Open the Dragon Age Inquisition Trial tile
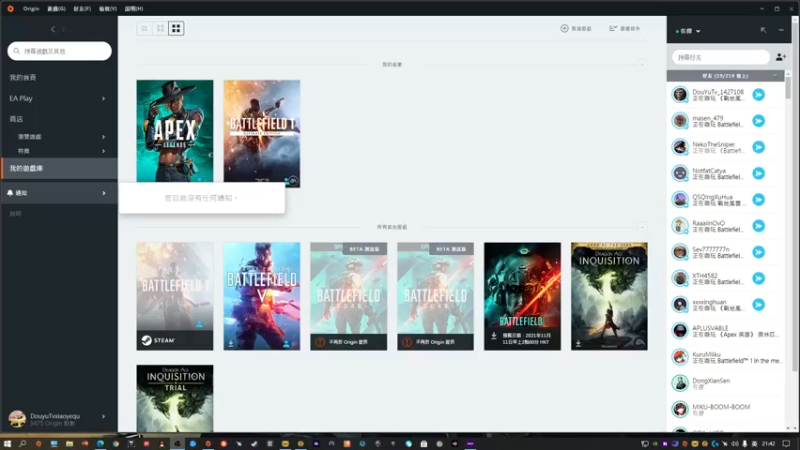The height and width of the screenshot is (450, 800). pyautogui.click(x=175, y=398)
